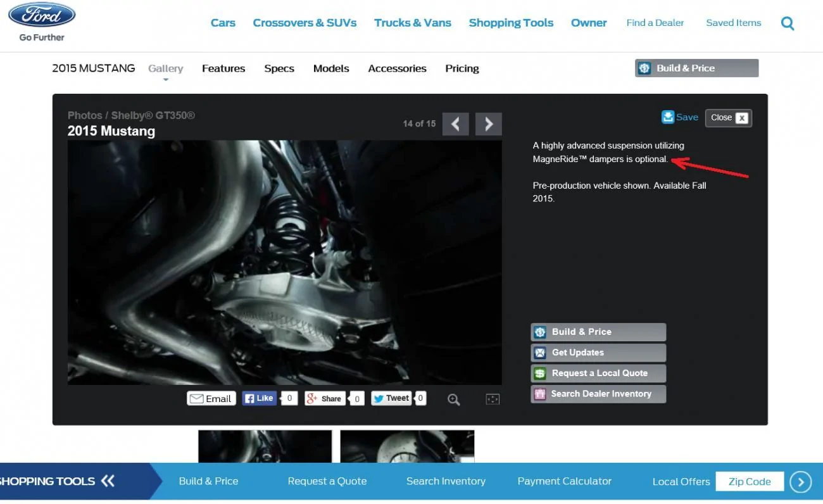823x504 pixels.
Task: Switch to the Accessories tab
Action: 398,68
